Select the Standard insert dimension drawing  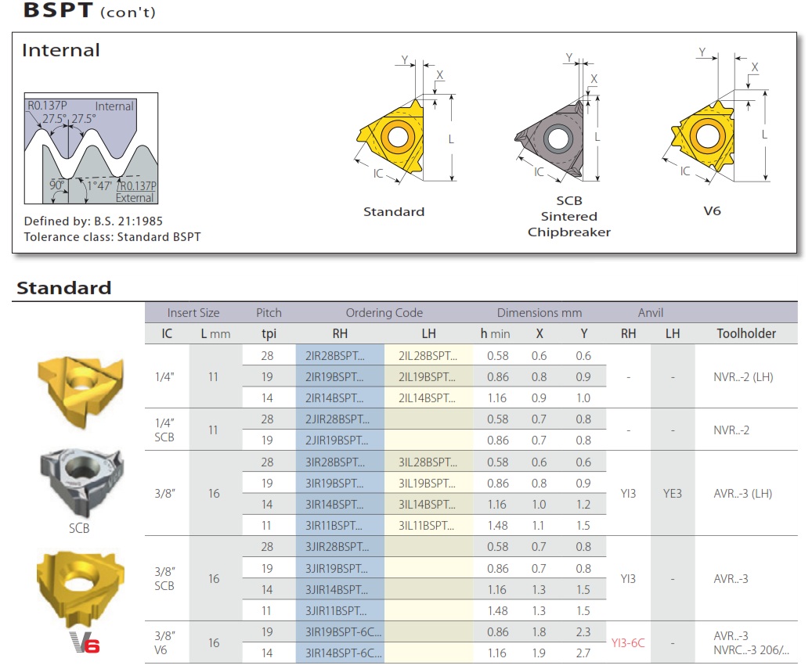click(406, 120)
